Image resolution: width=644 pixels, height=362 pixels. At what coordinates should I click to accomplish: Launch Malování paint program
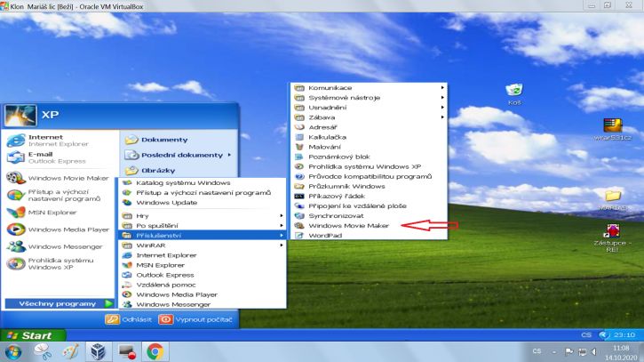click(x=369, y=147)
